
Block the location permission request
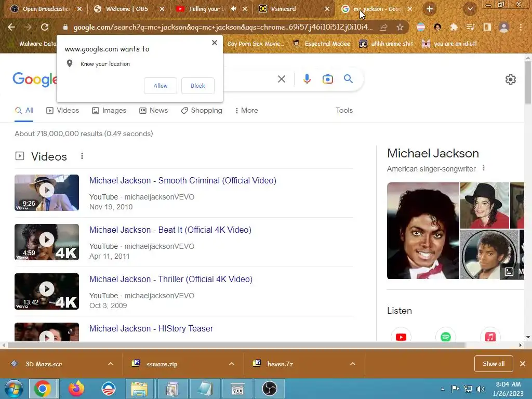tap(198, 86)
